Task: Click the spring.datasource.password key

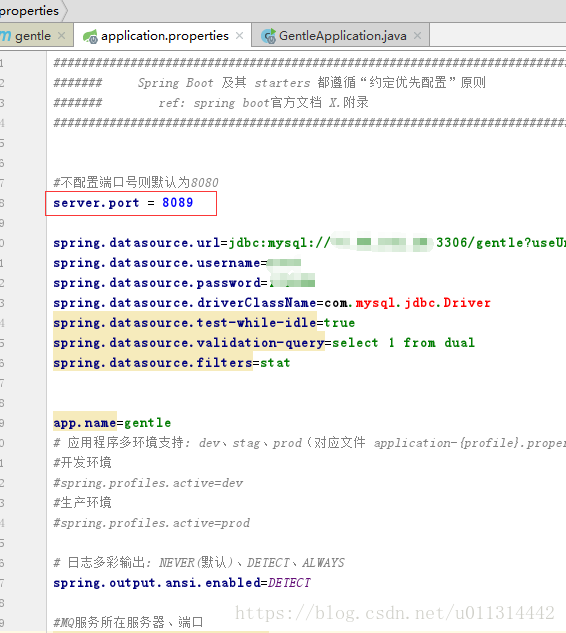Action: [157, 283]
